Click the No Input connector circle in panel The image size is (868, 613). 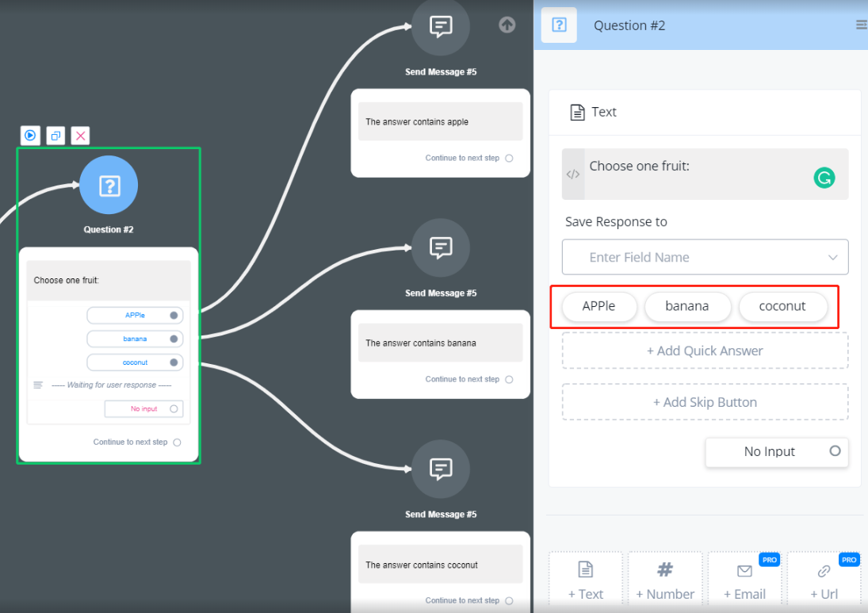tap(835, 450)
